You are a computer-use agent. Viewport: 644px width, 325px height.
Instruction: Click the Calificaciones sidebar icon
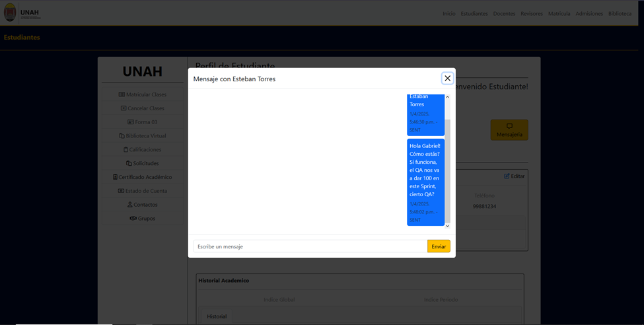click(x=125, y=149)
